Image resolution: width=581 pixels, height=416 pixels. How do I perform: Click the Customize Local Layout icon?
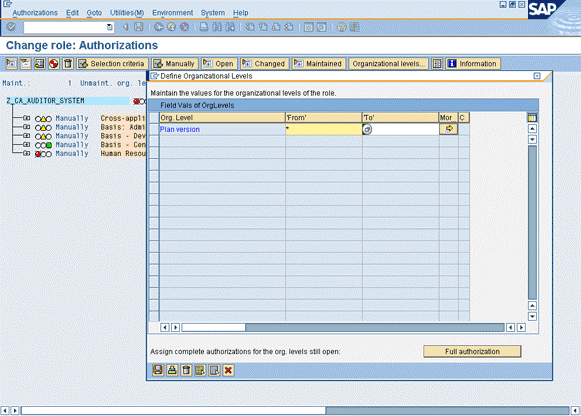(355, 27)
